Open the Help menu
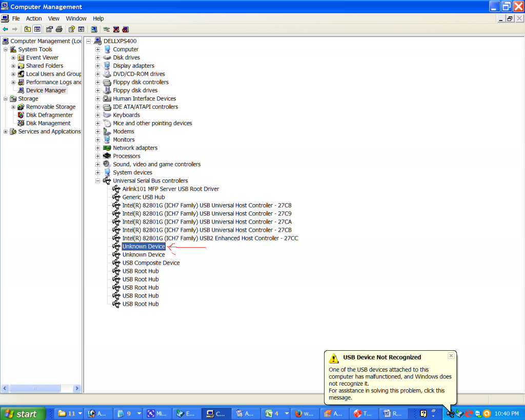 (x=98, y=18)
